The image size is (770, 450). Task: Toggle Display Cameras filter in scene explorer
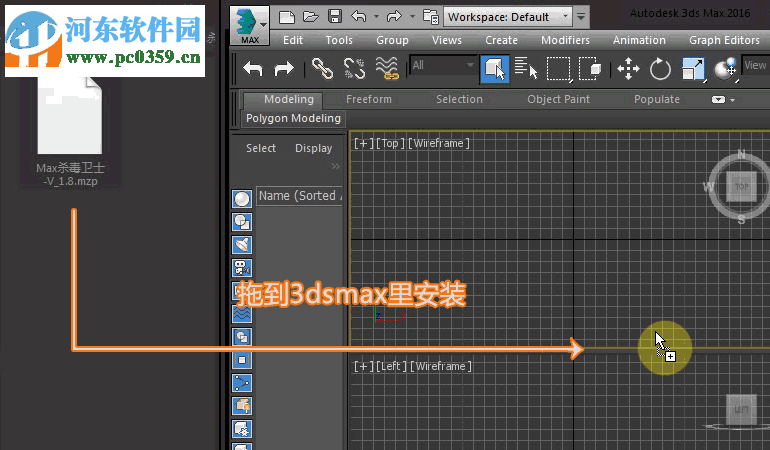click(x=242, y=267)
